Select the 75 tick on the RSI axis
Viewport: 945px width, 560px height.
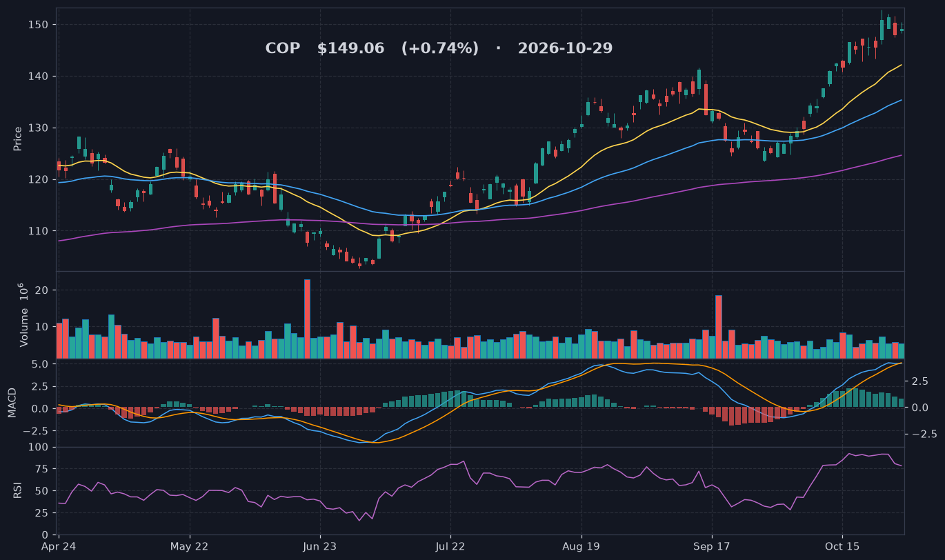coord(42,469)
